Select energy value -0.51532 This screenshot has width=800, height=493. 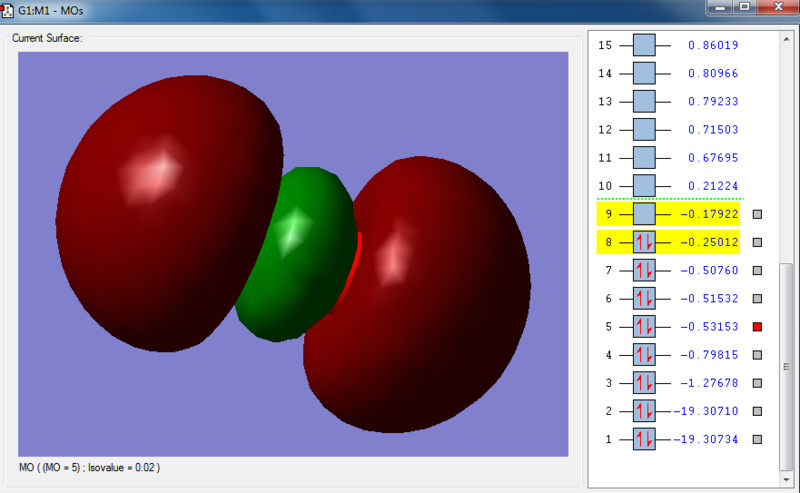[x=709, y=299]
